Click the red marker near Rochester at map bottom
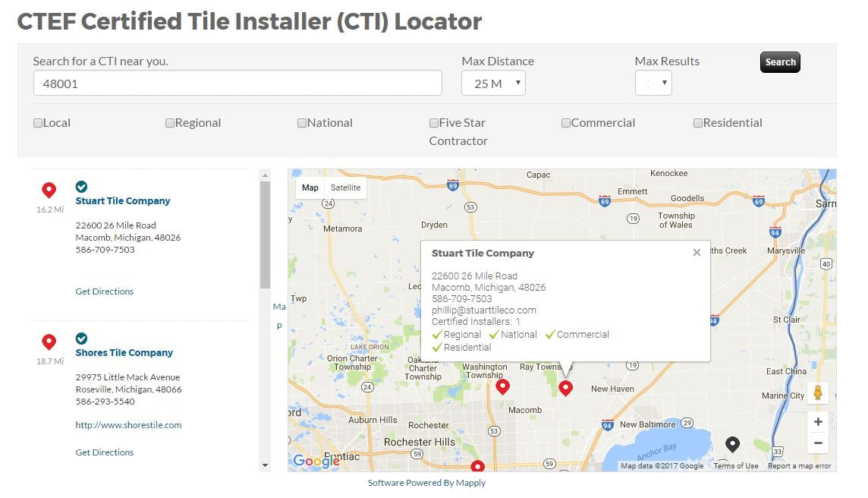868x498 pixels. click(x=478, y=465)
